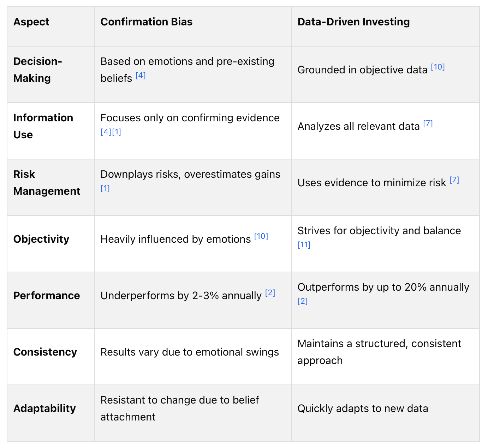Select the "Confirmation Bias" column header
Image resolution: width=488 pixels, height=448 pixels.
(147, 22)
